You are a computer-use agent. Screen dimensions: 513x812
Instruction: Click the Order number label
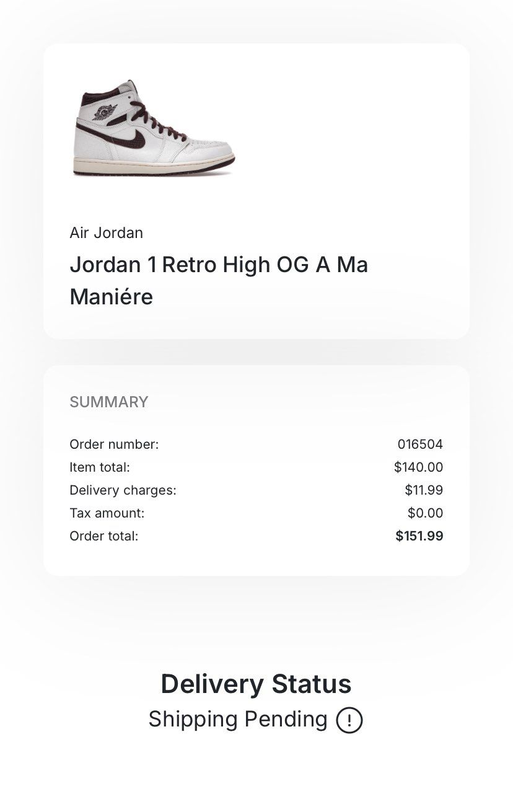[114, 444]
